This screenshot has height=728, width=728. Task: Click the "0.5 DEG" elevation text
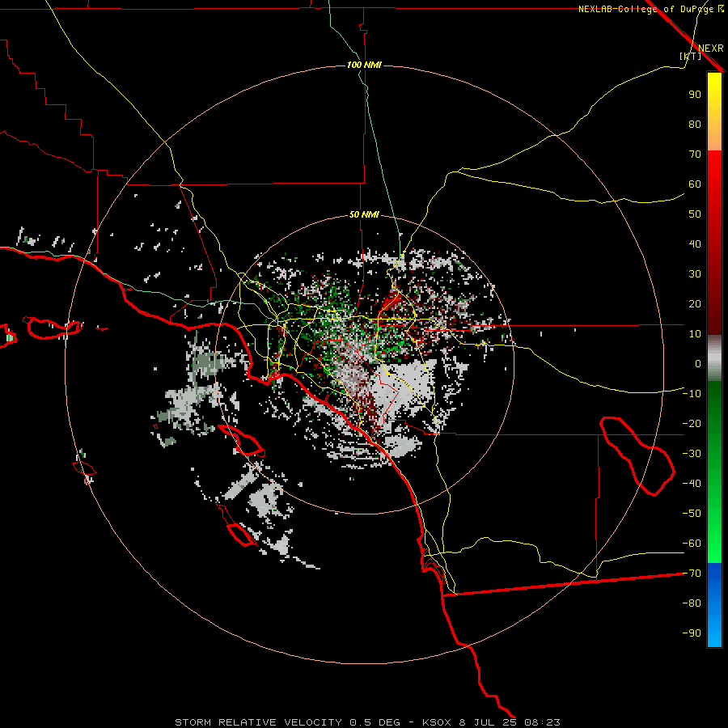pos(375,722)
